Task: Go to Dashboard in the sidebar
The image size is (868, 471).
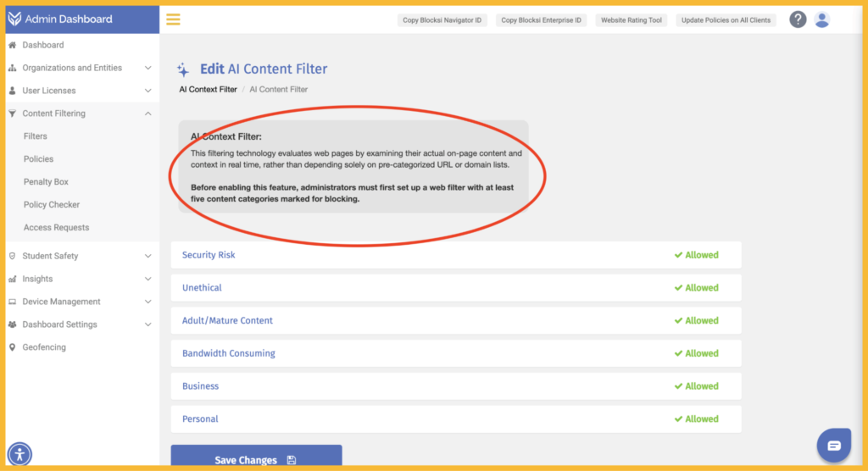Action: tap(43, 45)
